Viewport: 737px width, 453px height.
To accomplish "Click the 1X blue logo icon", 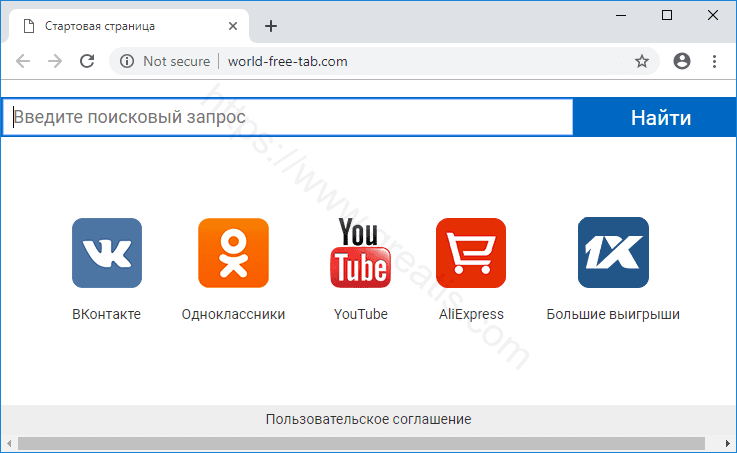I will pyautogui.click(x=613, y=253).
